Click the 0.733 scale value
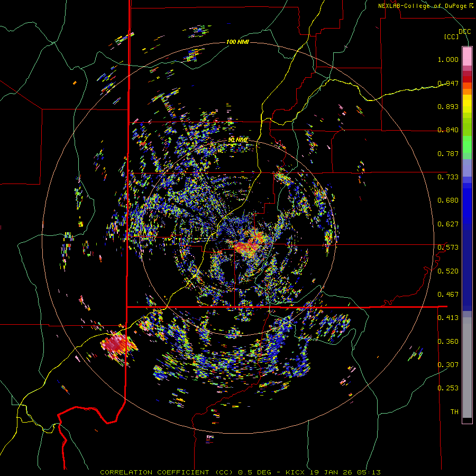Screen dimensions: 476x476 click(x=448, y=177)
